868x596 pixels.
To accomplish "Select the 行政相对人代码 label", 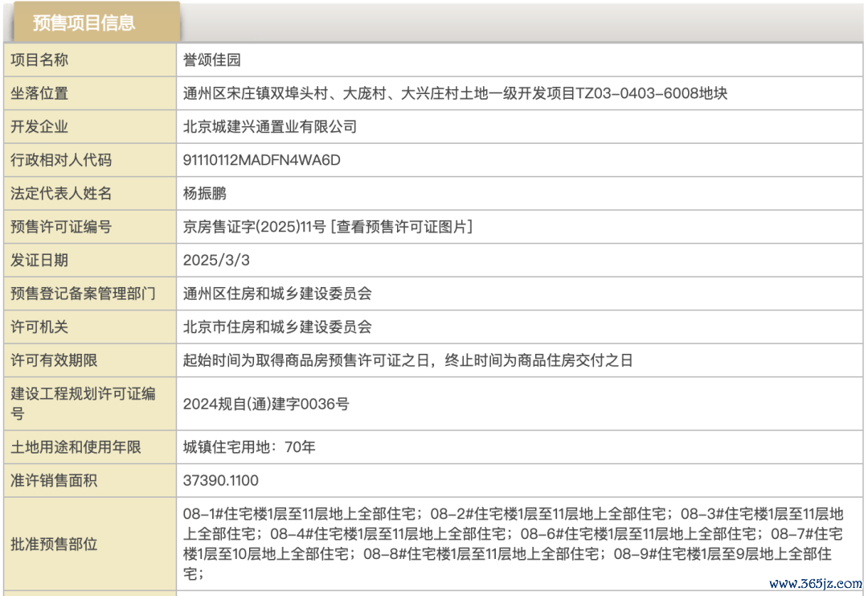I will [x=61, y=160].
